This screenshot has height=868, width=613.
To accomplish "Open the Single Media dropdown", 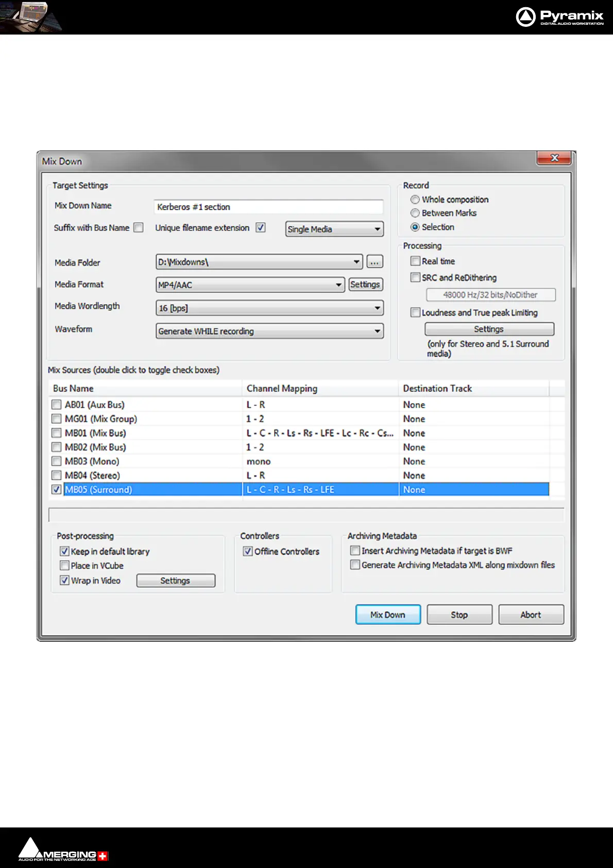I will pos(334,229).
